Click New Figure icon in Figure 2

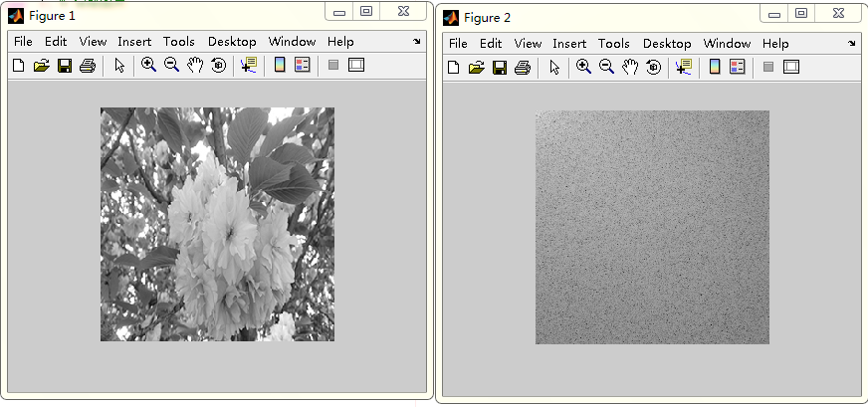pyautogui.click(x=453, y=68)
